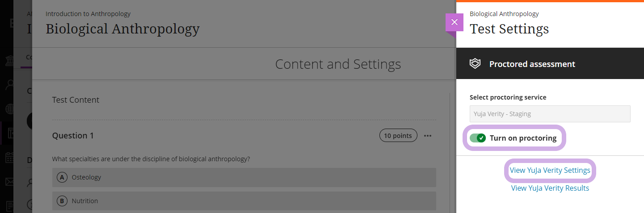The image size is (644, 213).
Task: Open the Question 1 three-dot options menu
Action: (428, 136)
